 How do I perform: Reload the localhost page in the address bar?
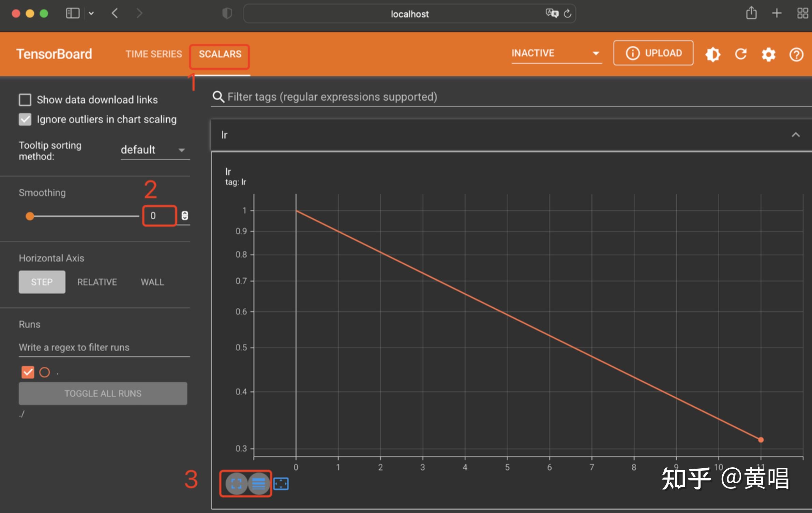tap(567, 14)
